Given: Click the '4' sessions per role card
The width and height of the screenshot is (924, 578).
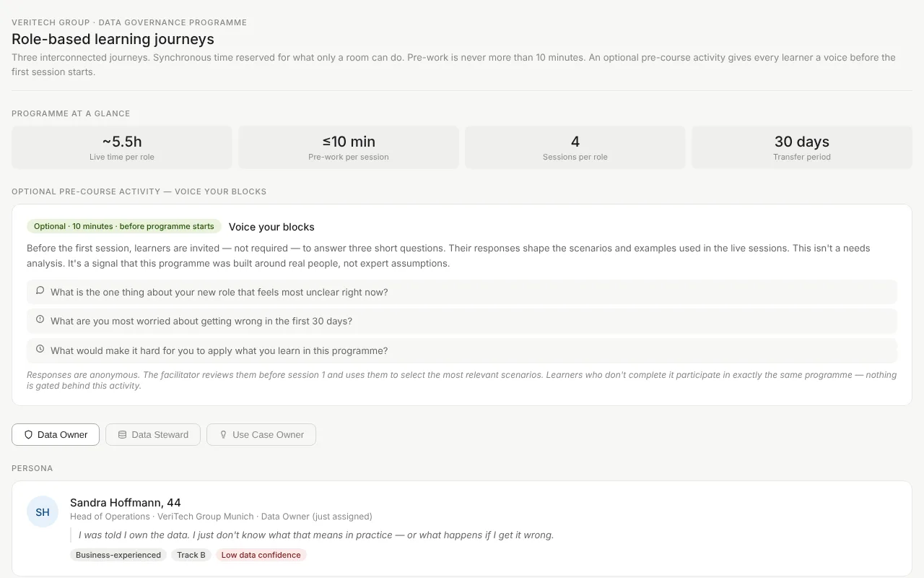Looking at the screenshot, I should coord(575,147).
